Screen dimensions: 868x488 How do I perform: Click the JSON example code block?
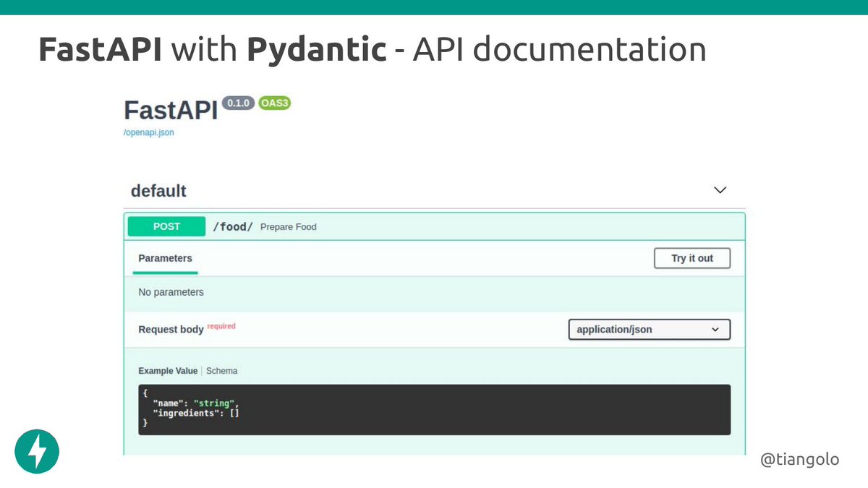(x=434, y=409)
